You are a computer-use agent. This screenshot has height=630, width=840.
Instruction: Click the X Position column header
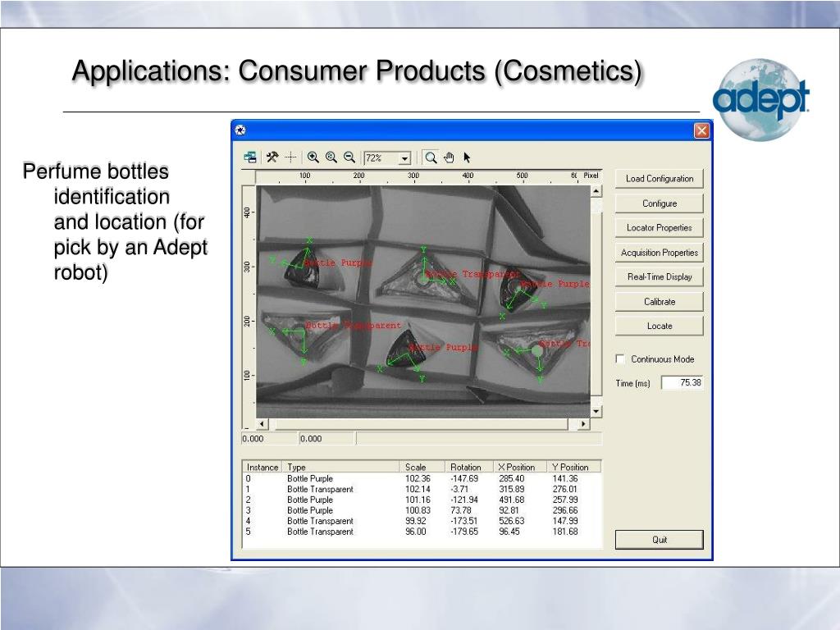519,467
